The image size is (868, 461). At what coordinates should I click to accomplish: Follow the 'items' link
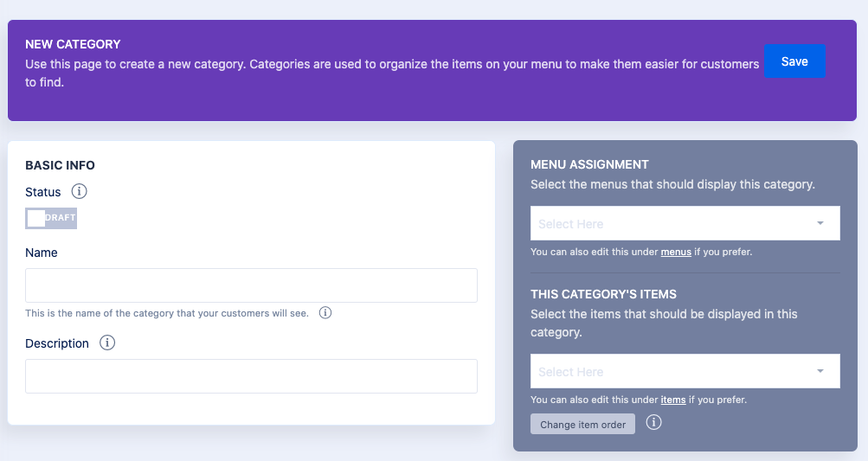pos(673,400)
